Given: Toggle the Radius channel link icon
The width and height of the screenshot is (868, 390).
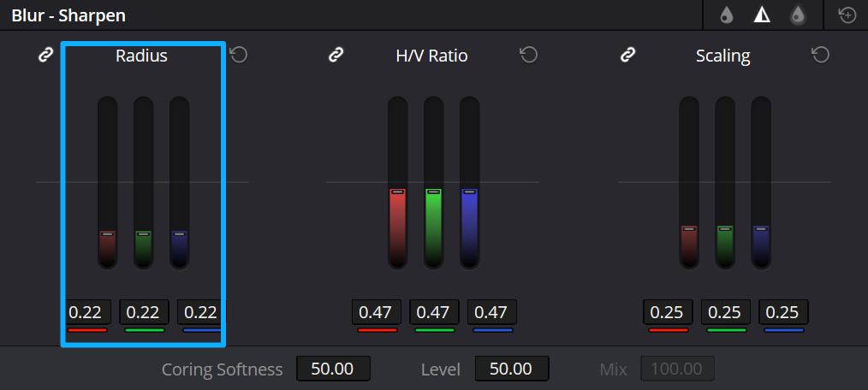Looking at the screenshot, I should coord(45,56).
